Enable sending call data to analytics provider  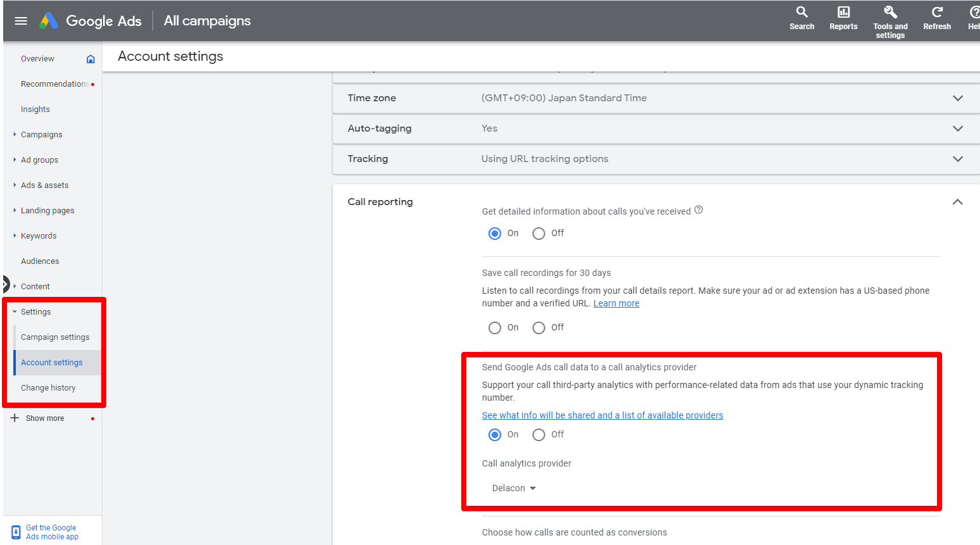495,435
